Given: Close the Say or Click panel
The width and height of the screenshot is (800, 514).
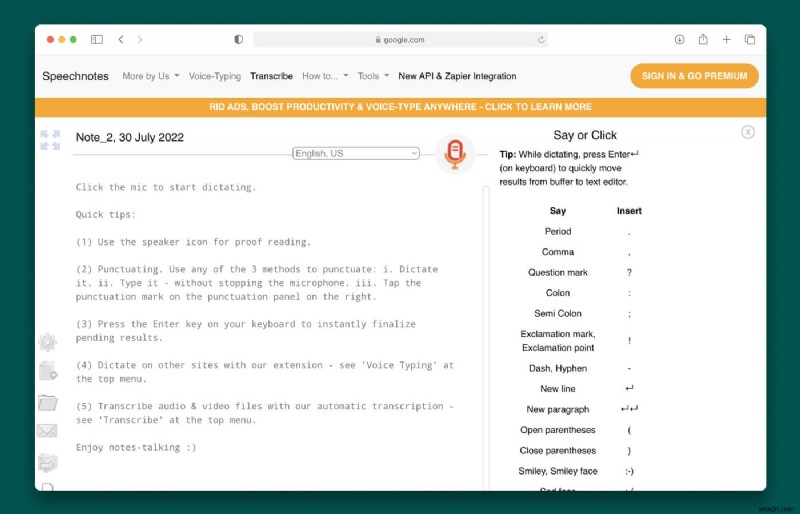Looking at the screenshot, I should pos(747,132).
